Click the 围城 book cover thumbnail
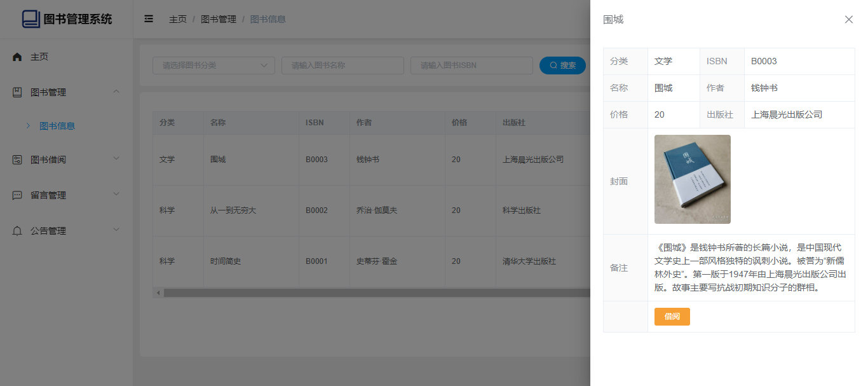Screen dimensions: 868x386 pyautogui.click(x=692, y=179)
